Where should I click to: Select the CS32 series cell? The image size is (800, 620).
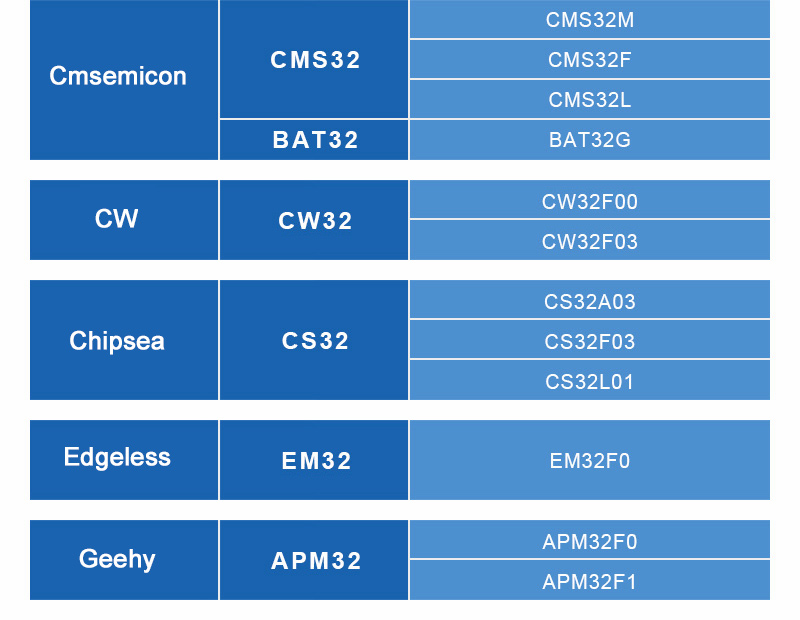pos(314,341)
